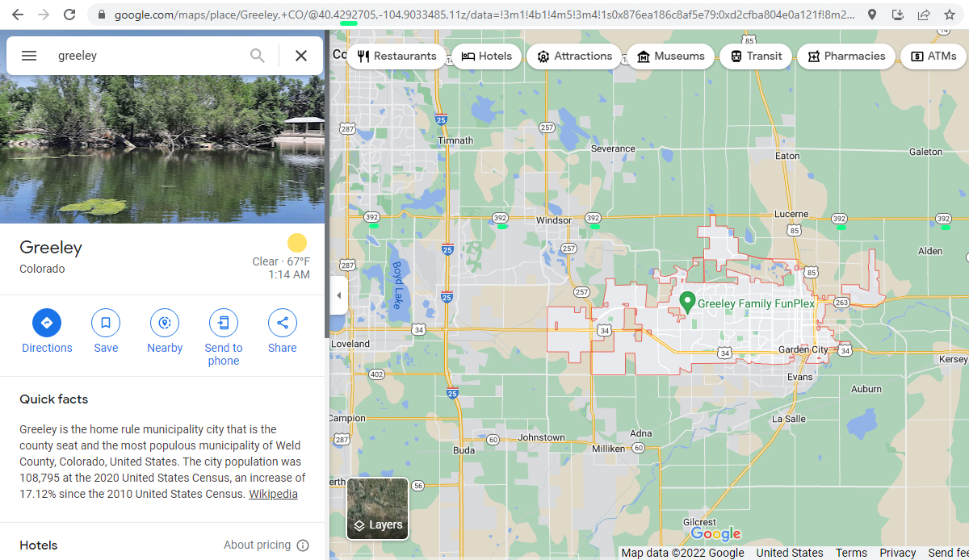Click the Terms link on map footer

pos(851,553)
